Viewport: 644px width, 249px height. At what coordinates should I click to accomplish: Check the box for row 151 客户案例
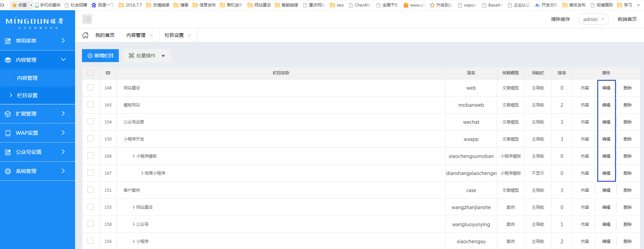coord(90,190)
